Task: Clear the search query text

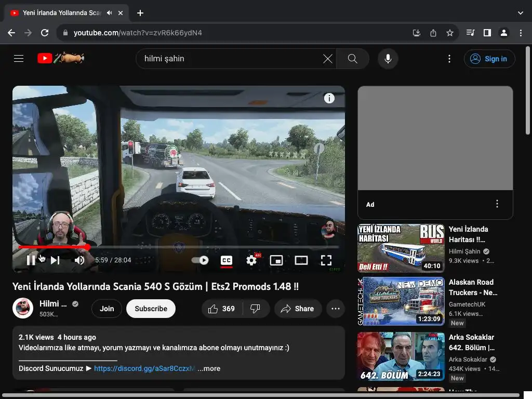Action: click(x=327, y=59)
